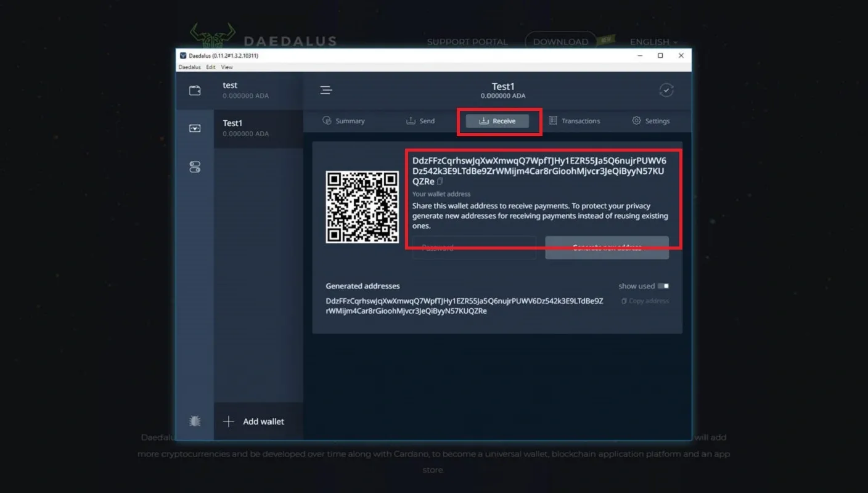This screenshot has width=868, height=493.
Task: Open the Daedalus menu
Action: pos(189,67)
